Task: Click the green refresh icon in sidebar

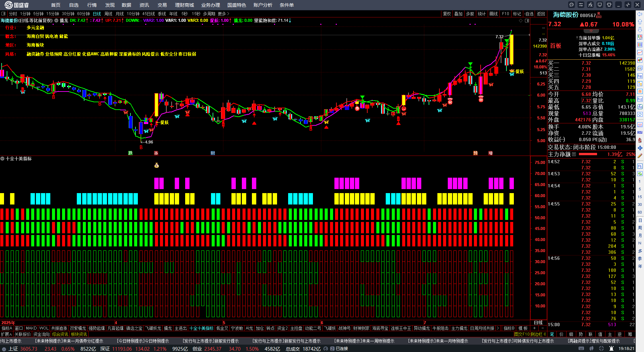Action: tap(640, 174)
